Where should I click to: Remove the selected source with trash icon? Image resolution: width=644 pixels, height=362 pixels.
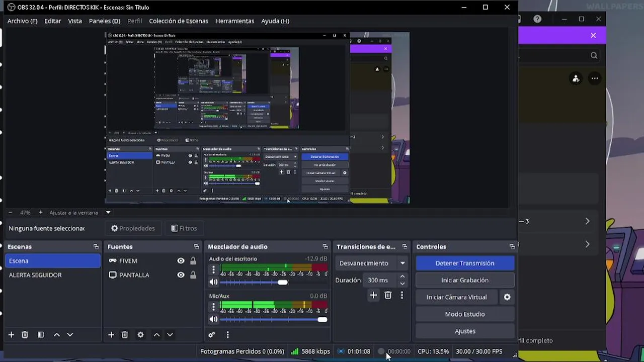pyautogui.click(x=125, y=335)
